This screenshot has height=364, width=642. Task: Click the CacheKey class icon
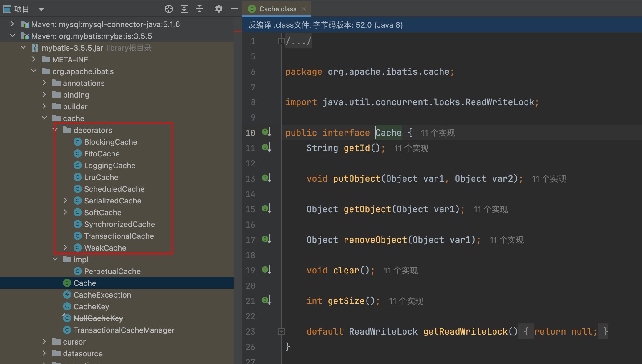tap(67, 306)
